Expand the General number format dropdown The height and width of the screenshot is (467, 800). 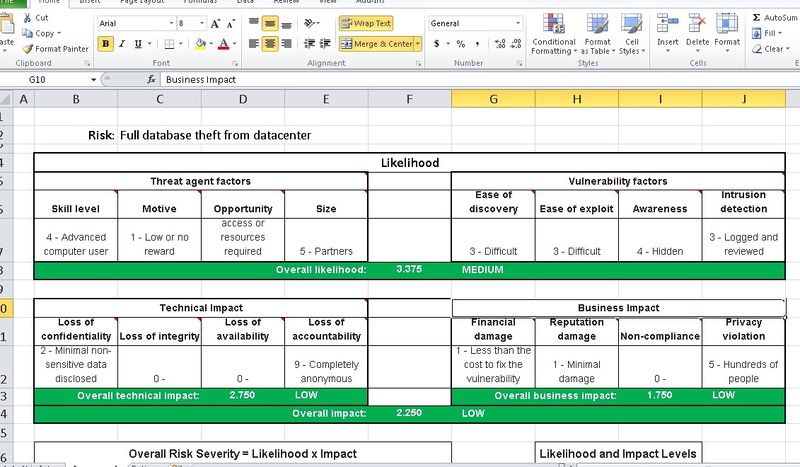tap(517, 23)
